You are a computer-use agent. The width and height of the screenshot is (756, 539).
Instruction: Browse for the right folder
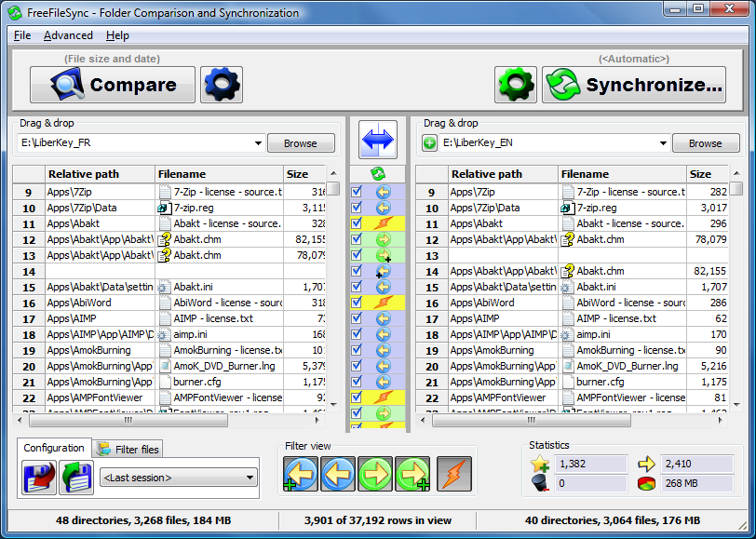pos(706,143)
